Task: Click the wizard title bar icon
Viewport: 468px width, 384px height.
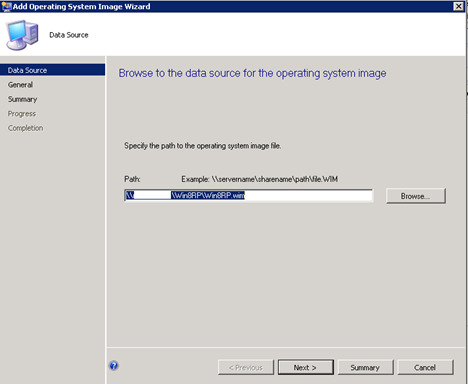Action: 6,6
